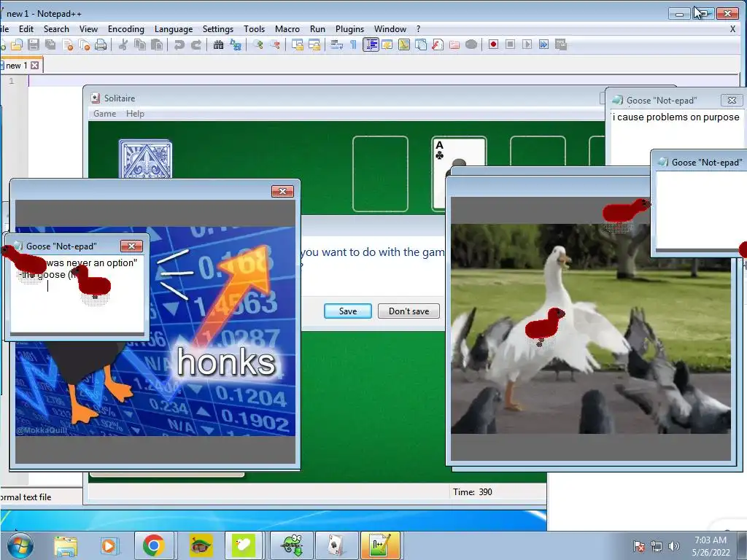The image size is (747, 560).
Task: Open Windows Media Player from the taskbar
Action: pyautogui.click(x=109, y=545)
